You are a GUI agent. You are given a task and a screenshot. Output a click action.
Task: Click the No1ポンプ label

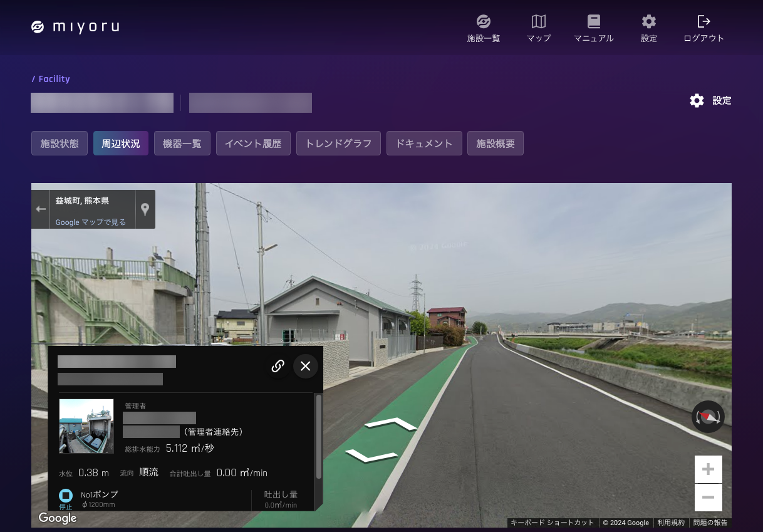pyautogui.click(x=99, y=494)
